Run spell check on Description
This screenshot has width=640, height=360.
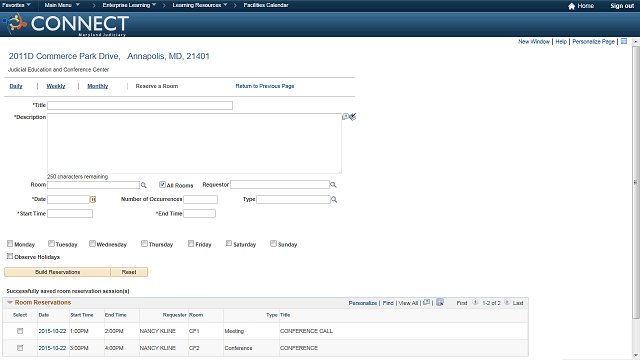[353, 117]
